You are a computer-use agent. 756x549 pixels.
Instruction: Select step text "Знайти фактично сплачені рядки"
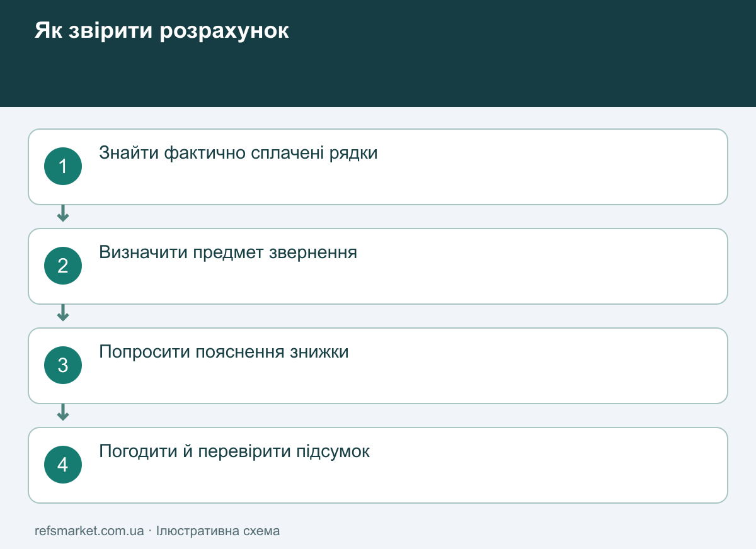point(238,153)
